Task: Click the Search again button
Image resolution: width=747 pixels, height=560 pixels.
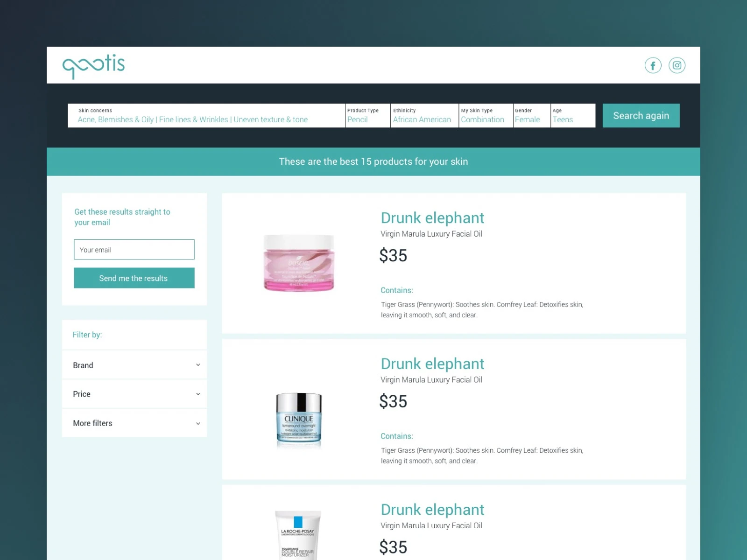Action: tap(641, 115)
